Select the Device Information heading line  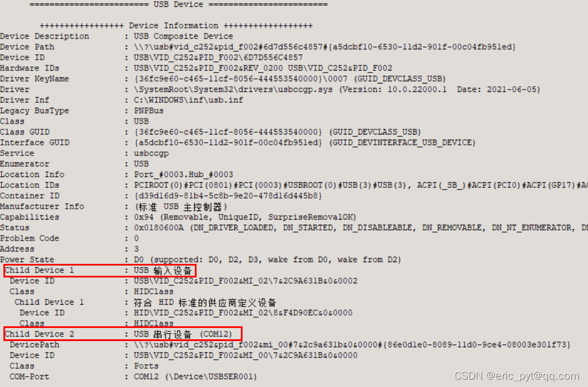[x=176, y=26]
